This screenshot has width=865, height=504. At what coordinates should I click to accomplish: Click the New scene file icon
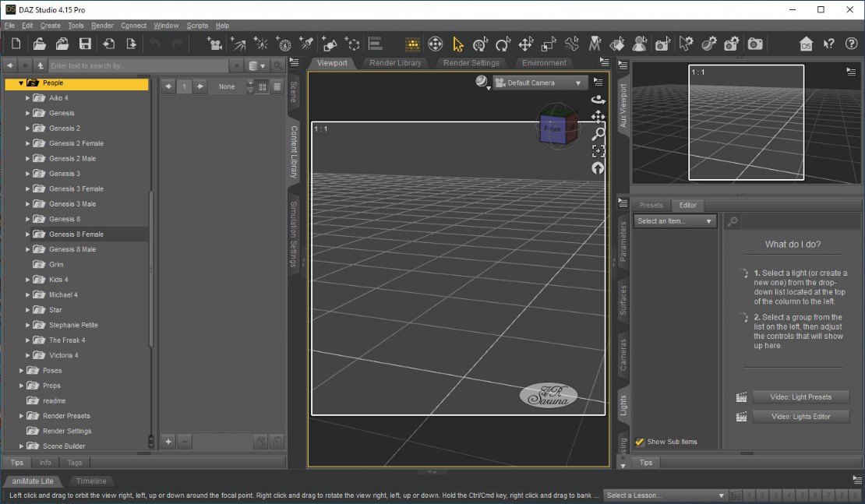(16, 44)
